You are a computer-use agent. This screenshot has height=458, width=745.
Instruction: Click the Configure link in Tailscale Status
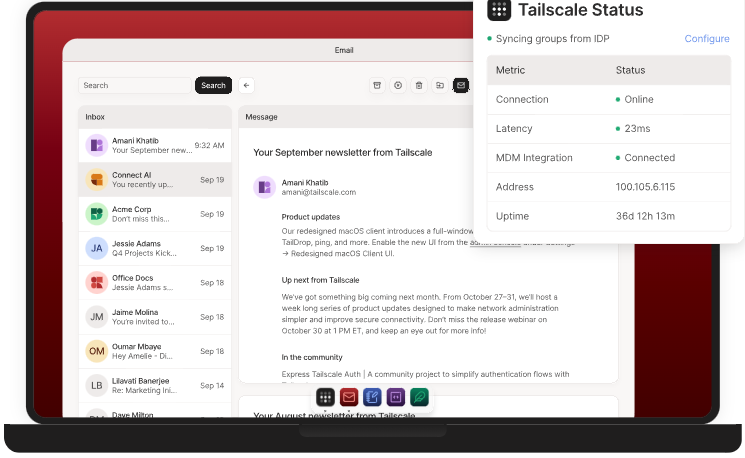click(707, 39)
